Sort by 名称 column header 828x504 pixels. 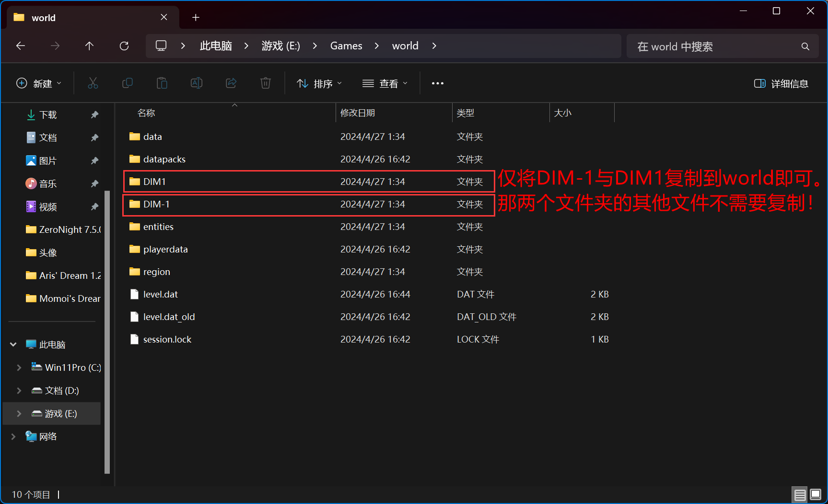coord(229,113)
